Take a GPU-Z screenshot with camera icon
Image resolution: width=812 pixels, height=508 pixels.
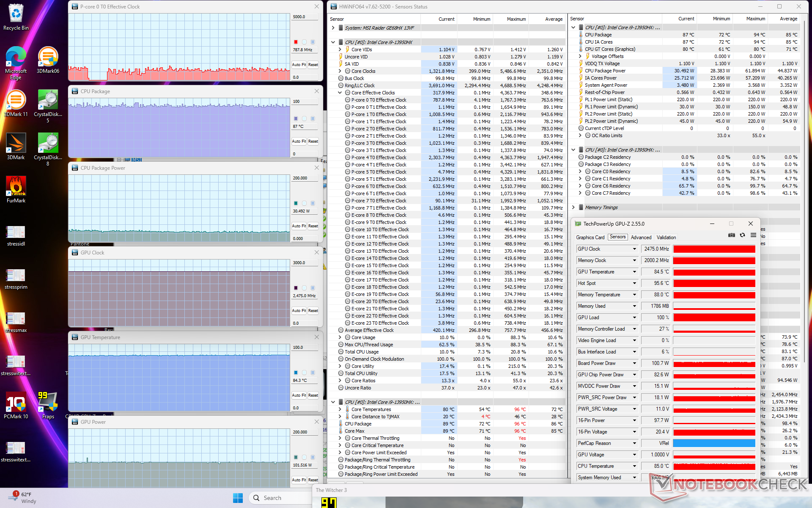pos(731,235)
